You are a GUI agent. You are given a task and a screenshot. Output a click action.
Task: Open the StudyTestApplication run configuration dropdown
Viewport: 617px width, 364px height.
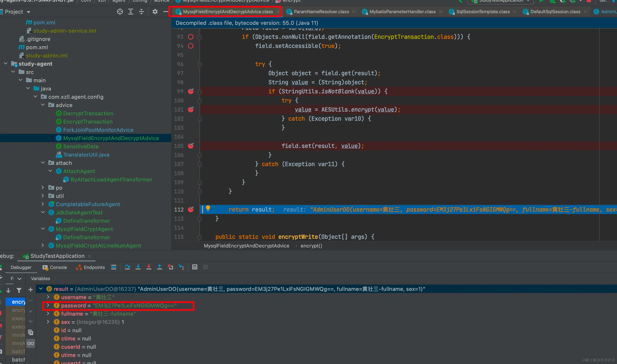tap(501, 1)
